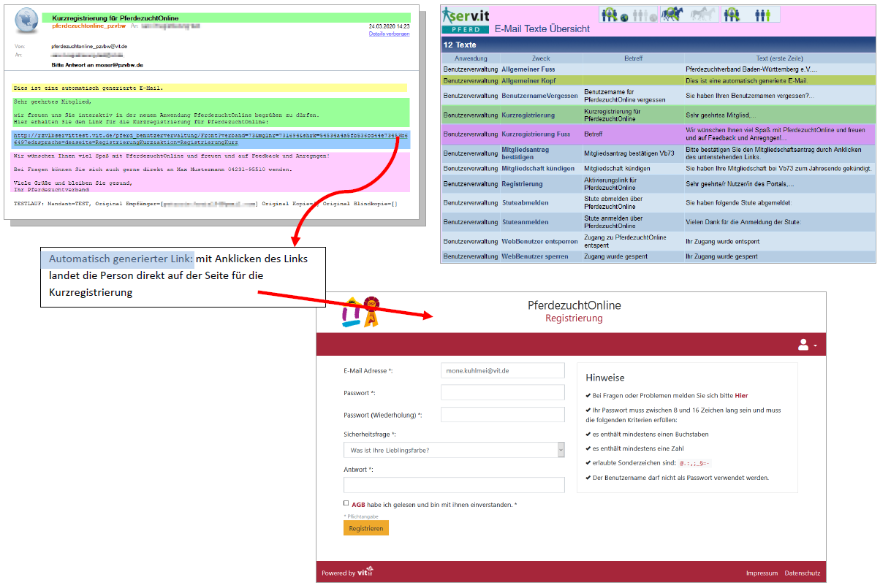Image resolution: width=891 pixels, height=588 pixels.
Task: Click the serv.it PFERD logo
Action: click(x=465, y=20)
